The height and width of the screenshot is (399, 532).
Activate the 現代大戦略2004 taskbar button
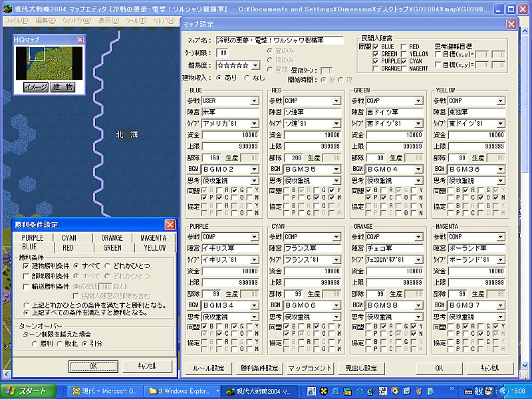pyautogui.click(x=259, y=391)
